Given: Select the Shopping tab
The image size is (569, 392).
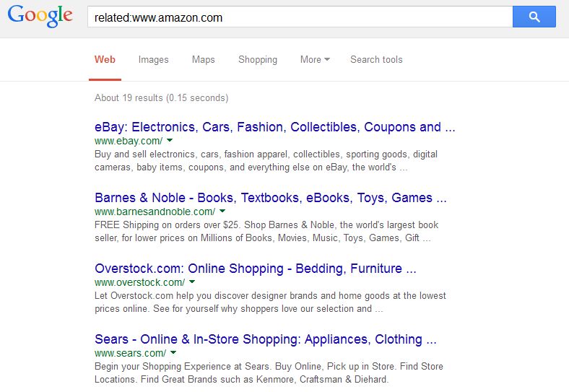Looking at the screenshot, I should (258, 59).
